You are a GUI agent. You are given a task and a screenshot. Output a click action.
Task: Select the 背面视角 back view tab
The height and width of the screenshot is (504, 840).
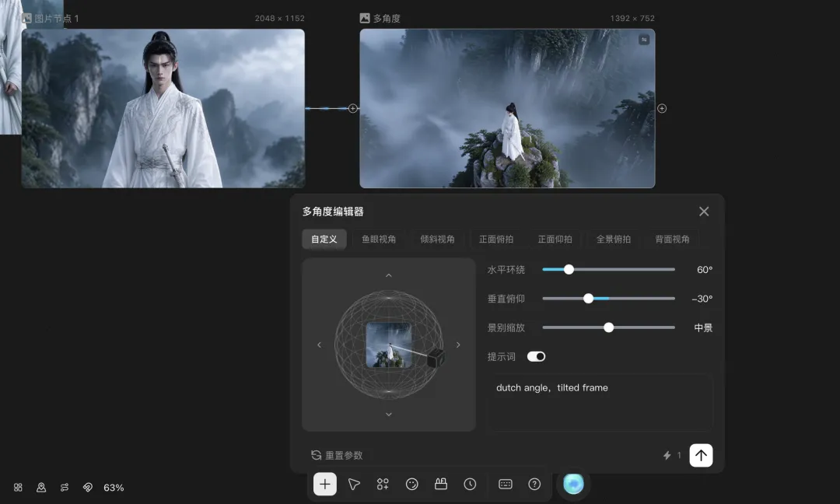(672, 239)
